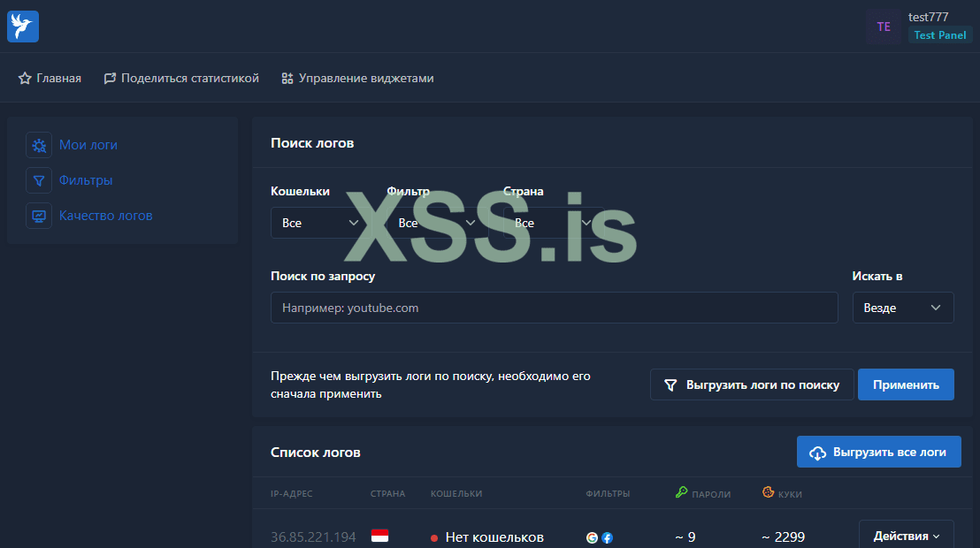980x548 pixels.
Task: Click the widgets icon beside Управление виджетами
Action: pyautogui.click(x=287, y=78)
